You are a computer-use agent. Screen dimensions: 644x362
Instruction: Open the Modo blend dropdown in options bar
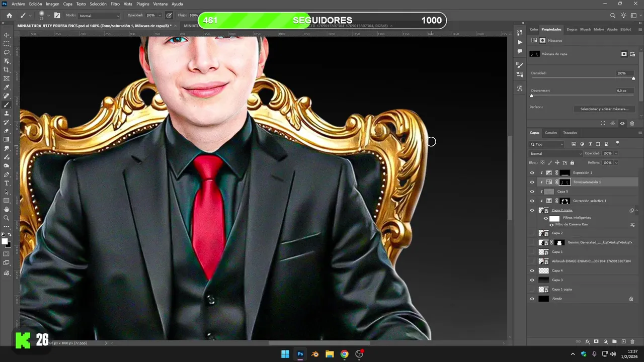click(100, 16)
